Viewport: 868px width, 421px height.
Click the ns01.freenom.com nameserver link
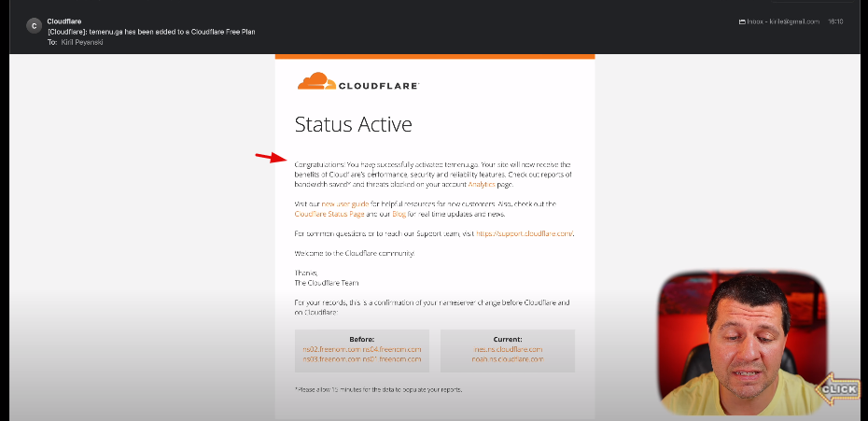tap(392, 359)
